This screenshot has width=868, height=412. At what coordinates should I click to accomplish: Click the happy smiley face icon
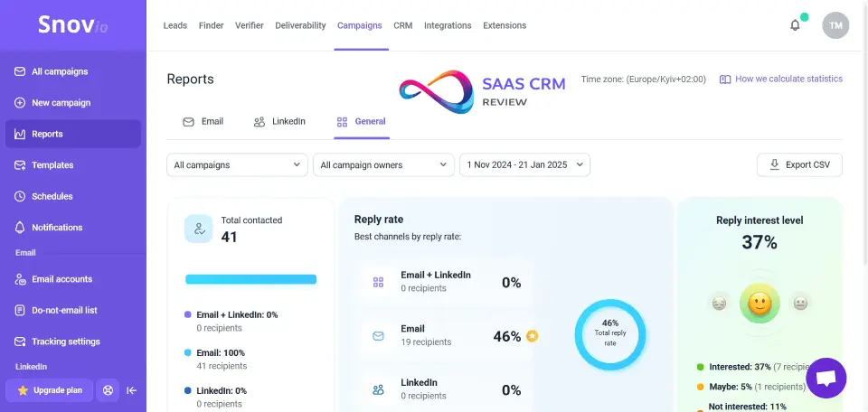pos(759,304)
